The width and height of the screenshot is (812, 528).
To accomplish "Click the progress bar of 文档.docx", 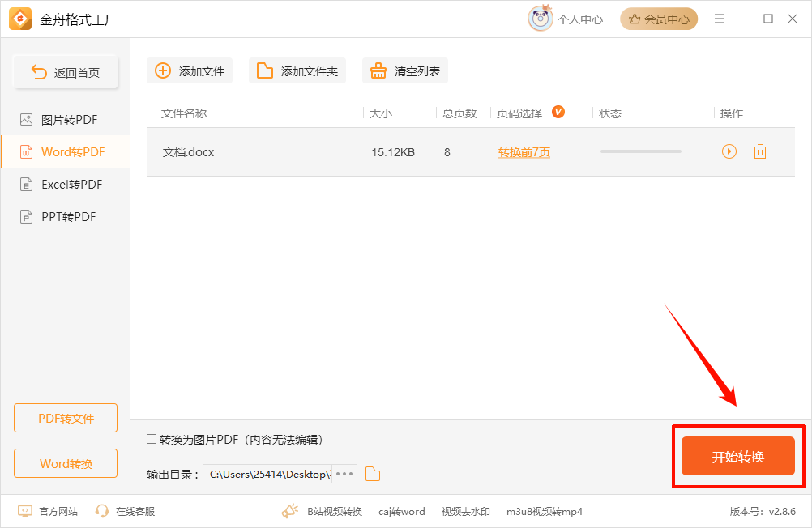I will 640,151.
